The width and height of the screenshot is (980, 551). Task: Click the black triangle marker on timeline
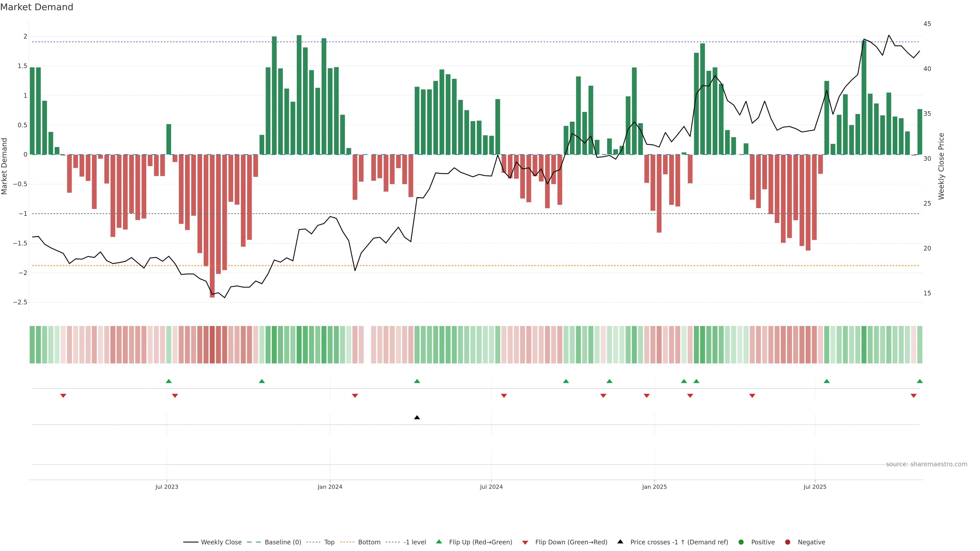tap(417, 418)
